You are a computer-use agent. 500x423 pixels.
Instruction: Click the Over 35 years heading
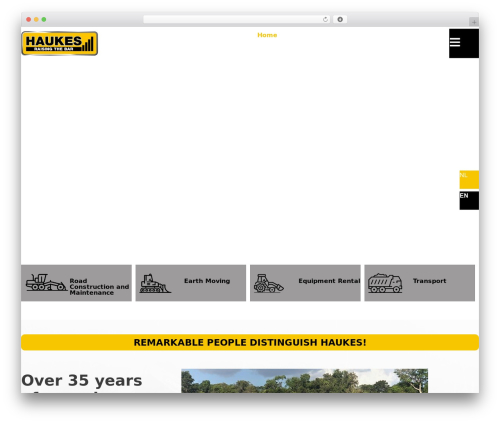click(82, 381)
